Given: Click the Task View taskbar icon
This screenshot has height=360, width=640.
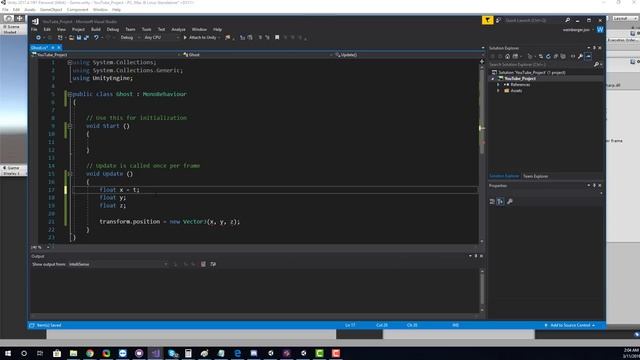Looking at the screenshot, I should click(40, 353).
